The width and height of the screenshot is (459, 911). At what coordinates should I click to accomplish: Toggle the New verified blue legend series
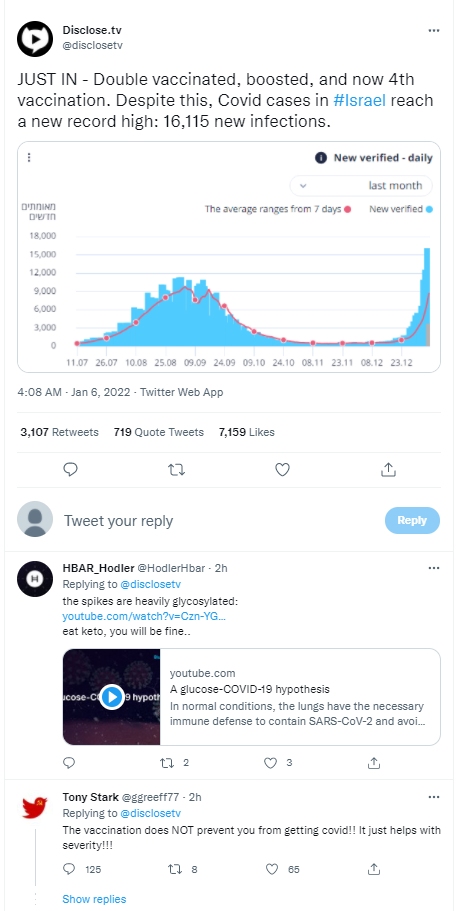[x=401, y=209]
